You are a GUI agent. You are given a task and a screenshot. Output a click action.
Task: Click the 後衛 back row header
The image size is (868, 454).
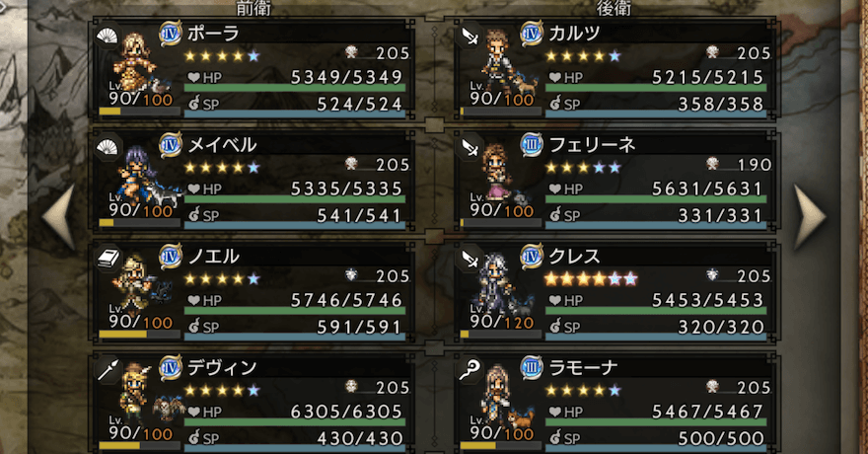pos(614,8)
